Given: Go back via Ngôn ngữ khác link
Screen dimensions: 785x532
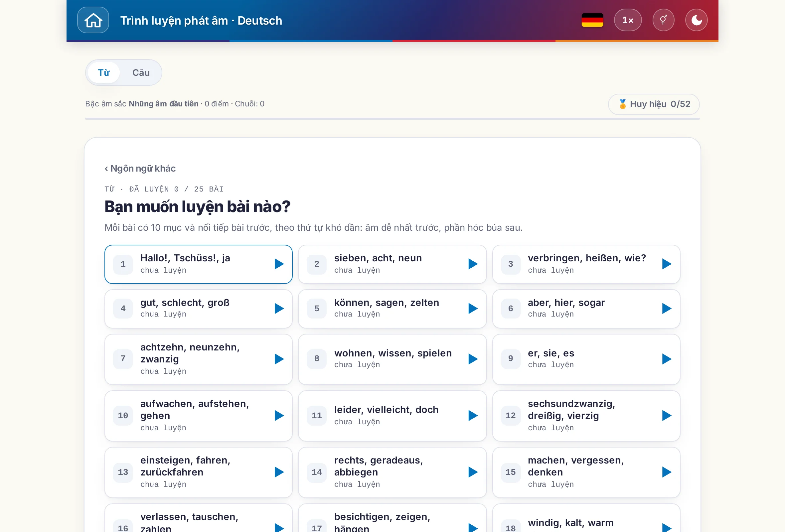Looking at the screenshot, I should (x=140, y=169).
